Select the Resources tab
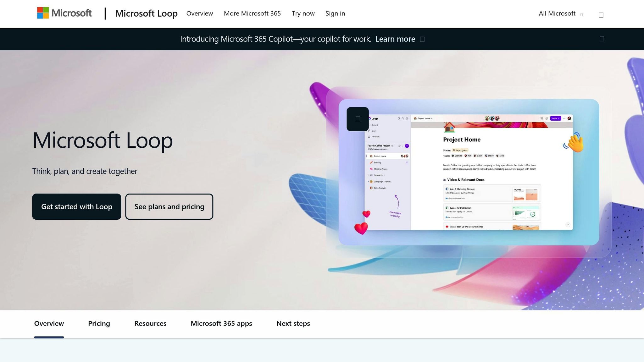This screenshot has width=644, height=362. tap(150, 323)
